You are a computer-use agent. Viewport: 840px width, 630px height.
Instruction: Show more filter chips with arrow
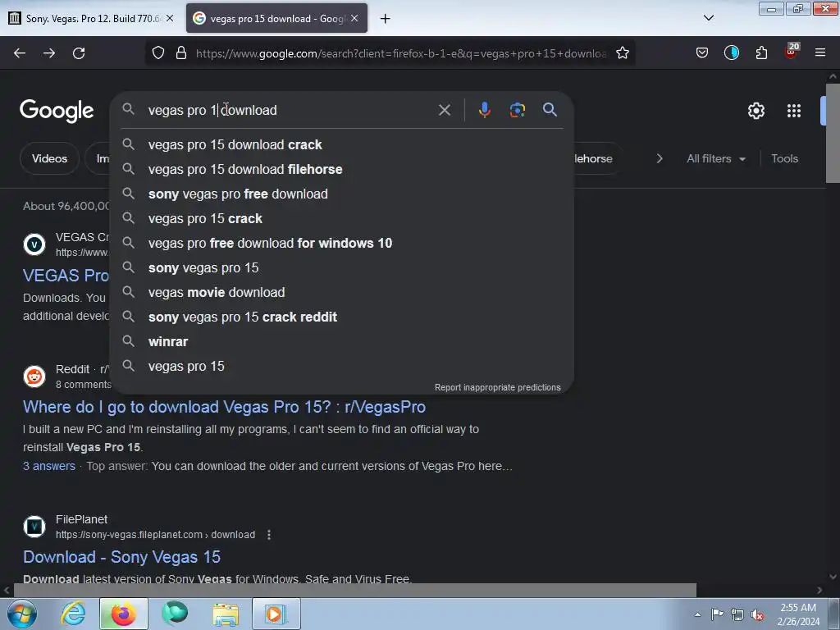point(660,158)
